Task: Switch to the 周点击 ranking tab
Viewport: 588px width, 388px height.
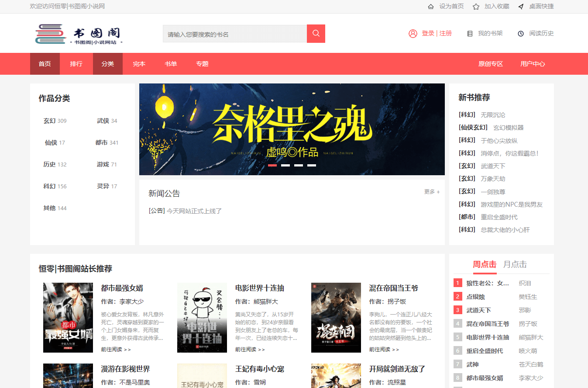Action: pos(485,264)
